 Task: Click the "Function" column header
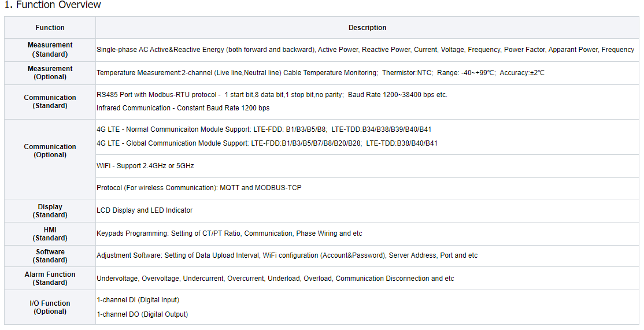tap(50, 28)
